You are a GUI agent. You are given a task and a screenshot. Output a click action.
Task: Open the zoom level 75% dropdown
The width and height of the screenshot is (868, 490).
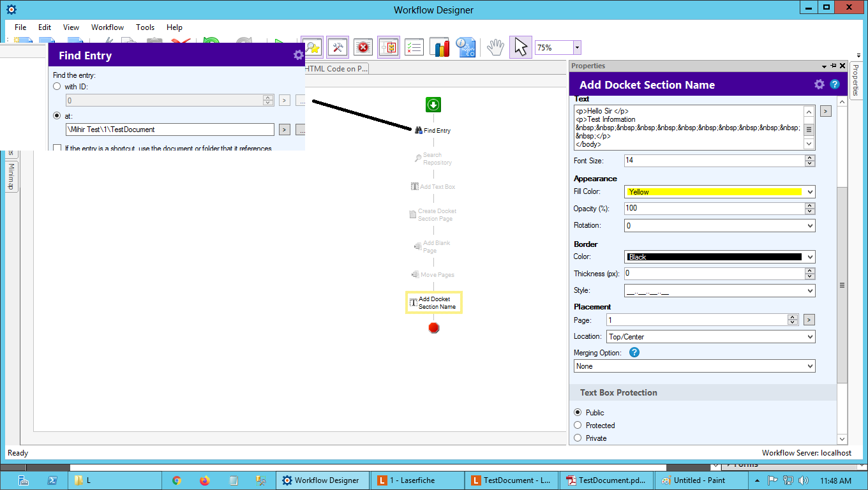coord(577,48)
